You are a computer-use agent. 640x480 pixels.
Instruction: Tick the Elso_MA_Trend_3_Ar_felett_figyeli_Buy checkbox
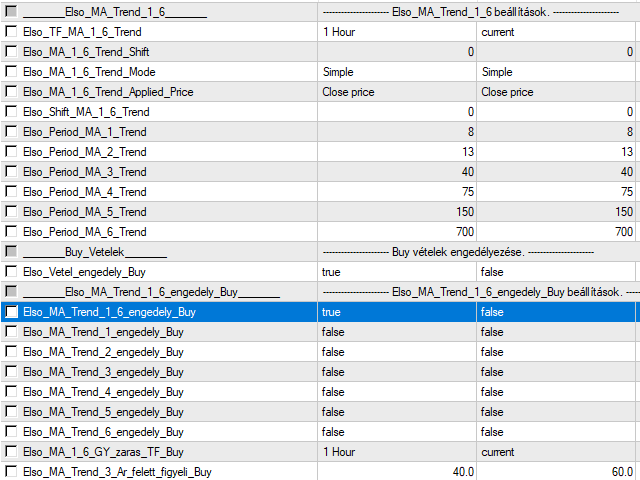[11, 472]
